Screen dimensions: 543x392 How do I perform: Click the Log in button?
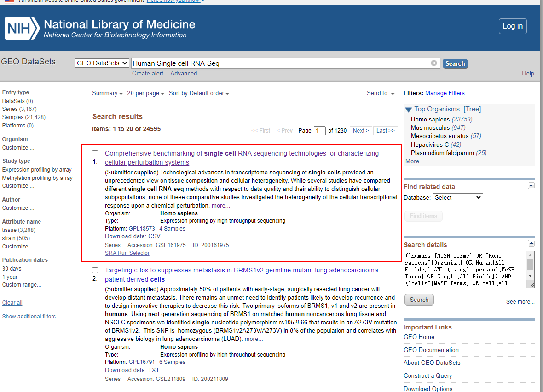coord(513,26)
